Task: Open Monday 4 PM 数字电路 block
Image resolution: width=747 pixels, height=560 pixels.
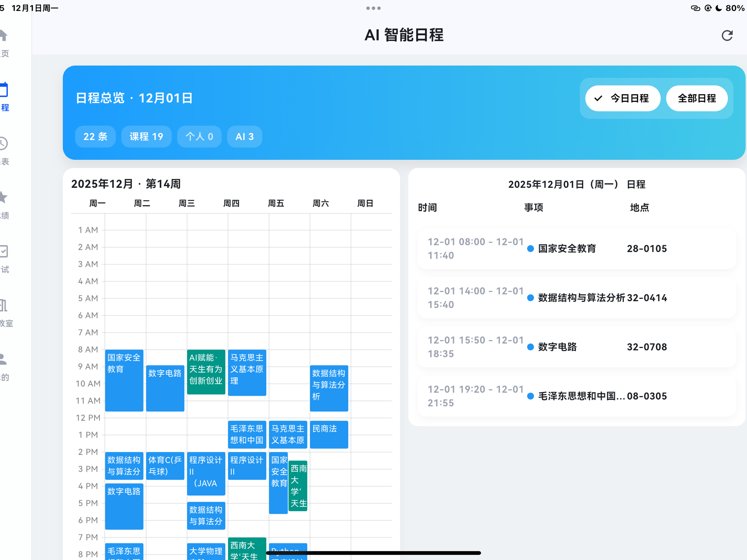Action: point(124,506)
